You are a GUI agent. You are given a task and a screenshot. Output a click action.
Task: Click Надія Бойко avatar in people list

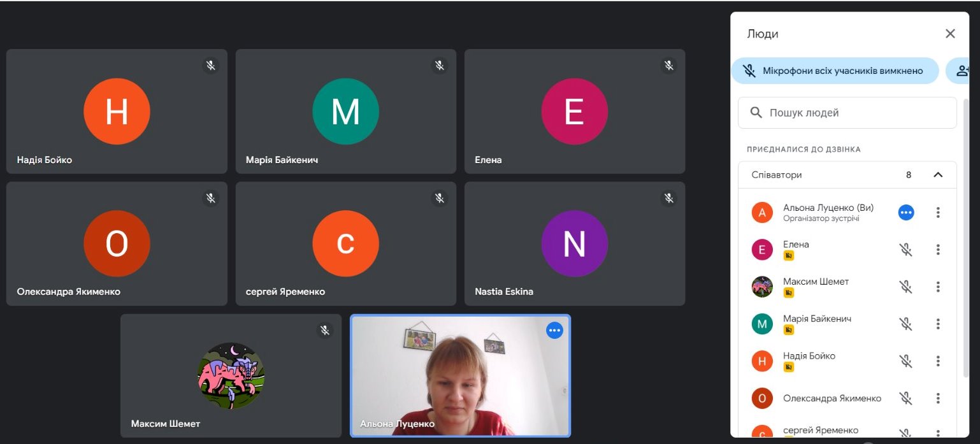[x=762, y=361]
